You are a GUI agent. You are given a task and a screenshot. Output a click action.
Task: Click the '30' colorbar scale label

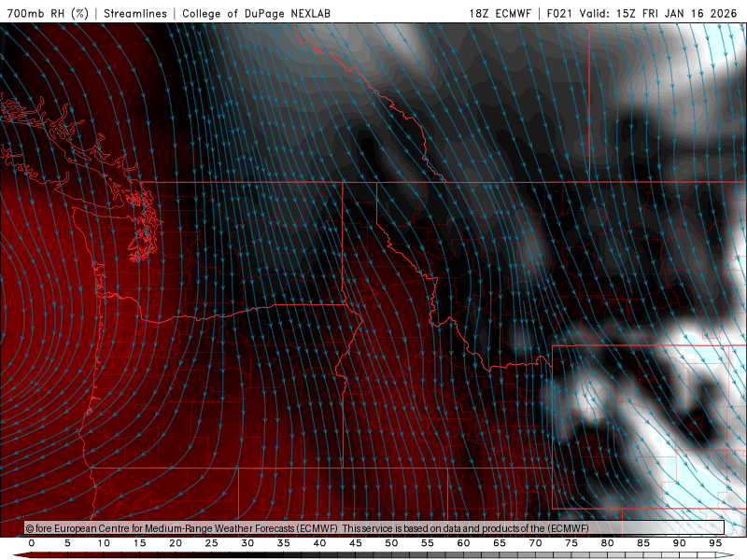coord(247,543)
